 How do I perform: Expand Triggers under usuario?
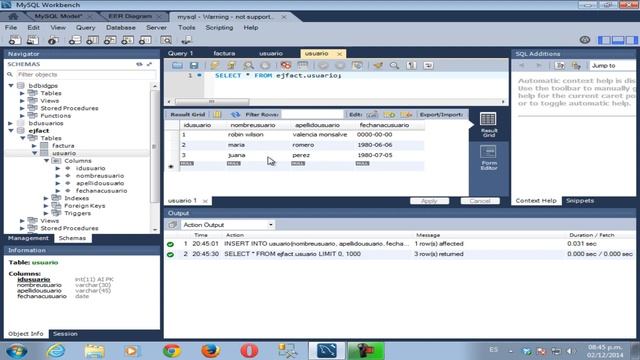46,213
